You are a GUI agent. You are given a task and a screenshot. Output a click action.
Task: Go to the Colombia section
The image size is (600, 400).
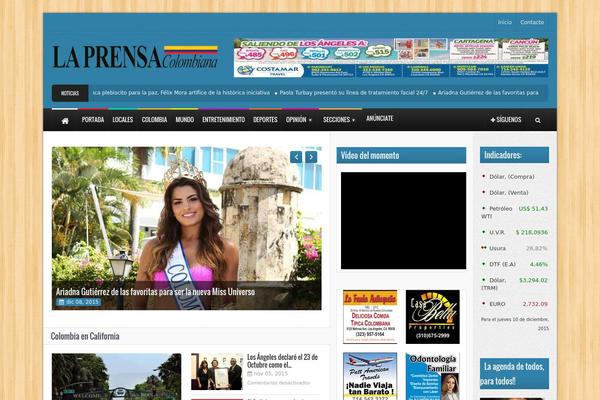tap(154, 120)
